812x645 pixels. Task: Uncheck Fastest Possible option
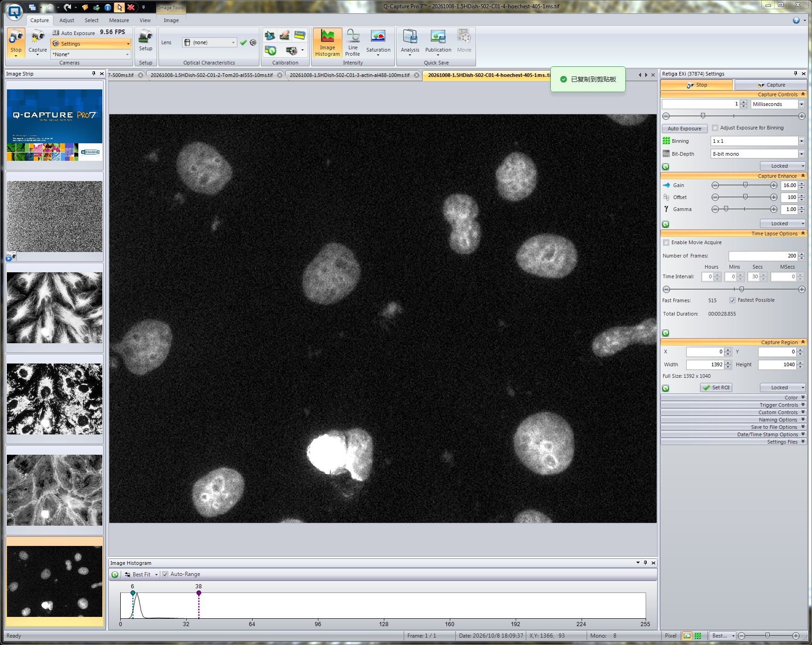[732, 300]
